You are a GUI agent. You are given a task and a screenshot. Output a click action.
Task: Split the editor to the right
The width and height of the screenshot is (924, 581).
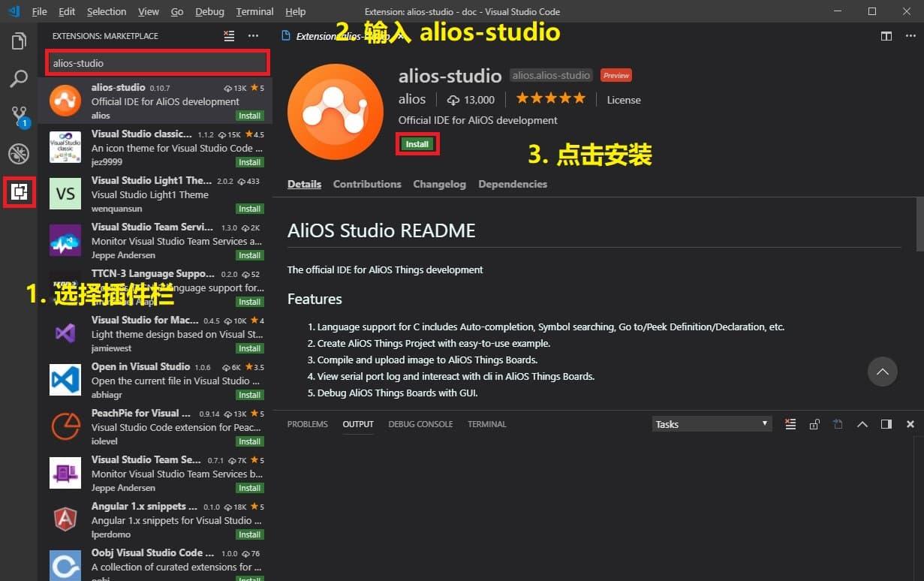(886, 36)
